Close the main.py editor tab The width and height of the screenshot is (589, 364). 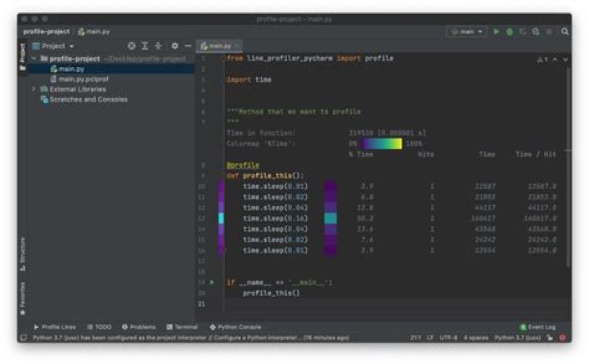click(237, 46)
